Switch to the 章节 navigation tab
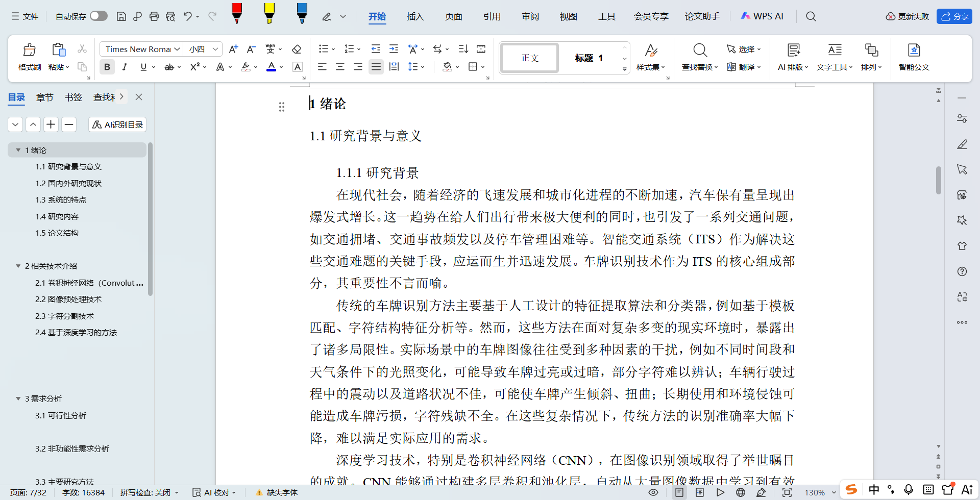The width and height of the screenshot is (980, 500). [x=44, y=97]
